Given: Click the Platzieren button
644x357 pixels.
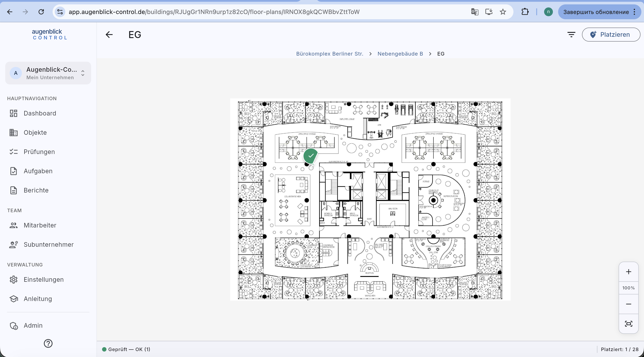Looking at the screenshot, I should tap(611, 34).
